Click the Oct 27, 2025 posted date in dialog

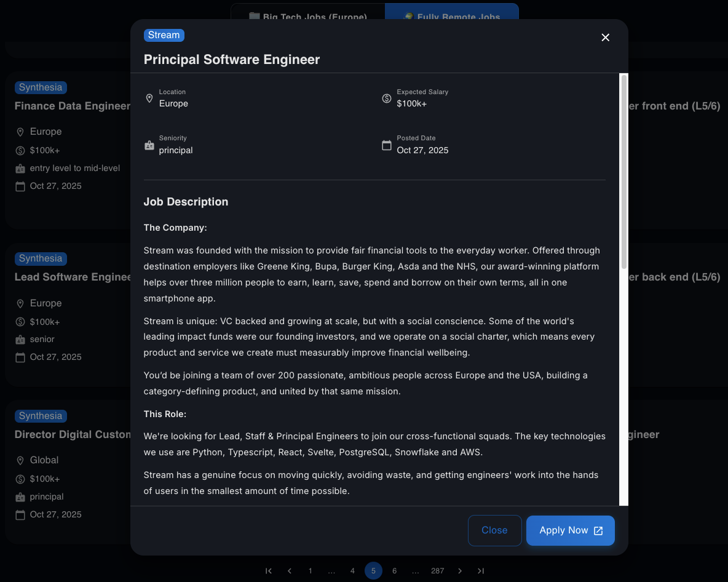pyautogui.click(x=422, y=151)
